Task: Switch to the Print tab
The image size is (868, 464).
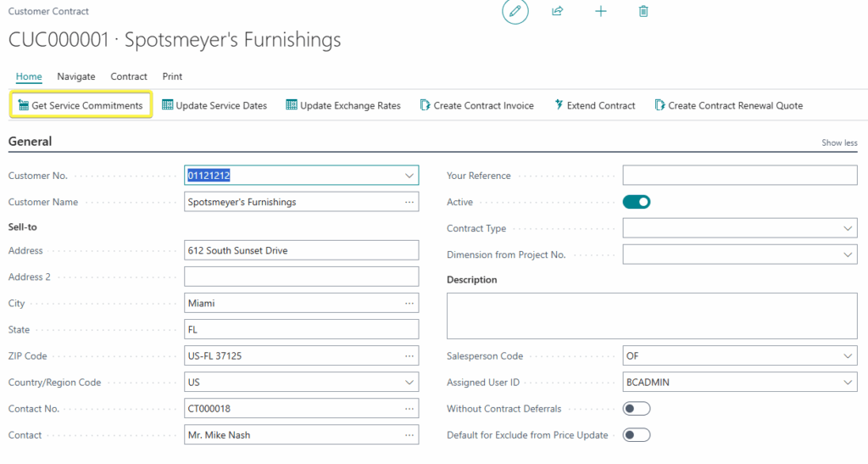Action: tap(172, 76)
